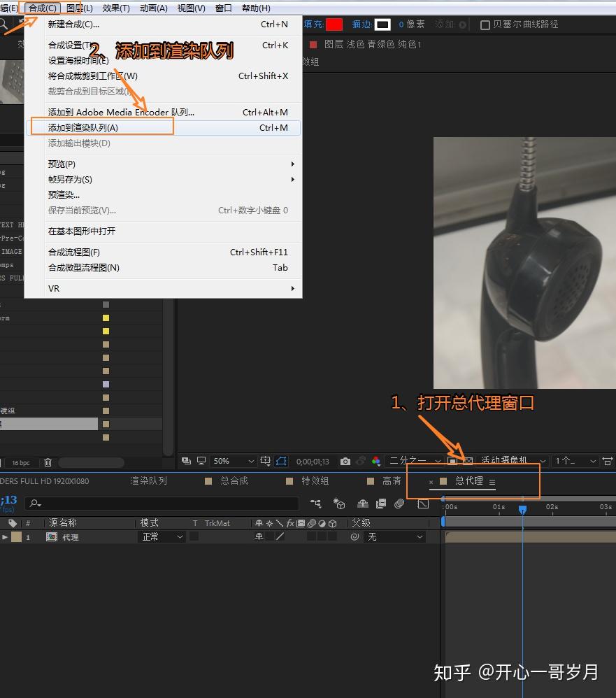Open the 50% magnification dropdown
The image size is (616, 698).
[233, 461]
